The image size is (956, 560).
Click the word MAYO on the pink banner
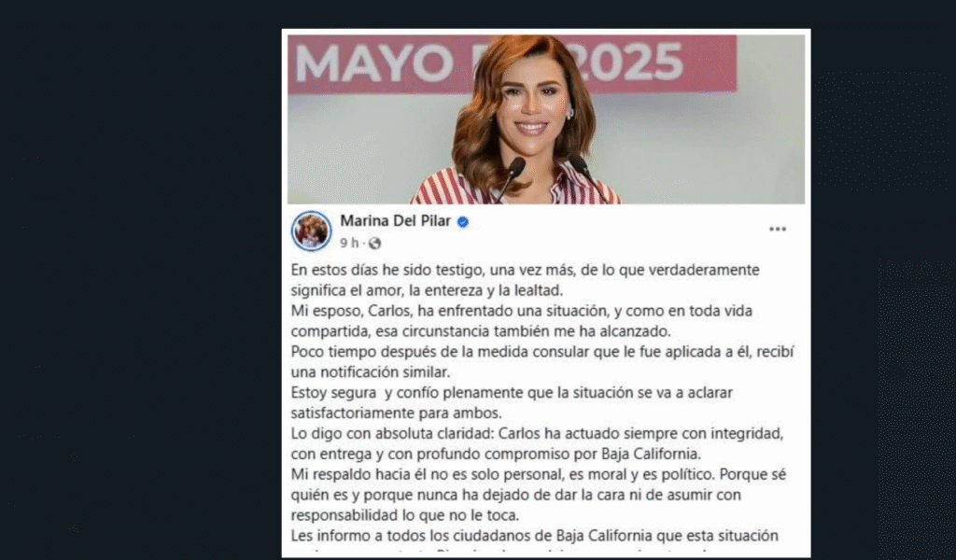click(373, 63)
